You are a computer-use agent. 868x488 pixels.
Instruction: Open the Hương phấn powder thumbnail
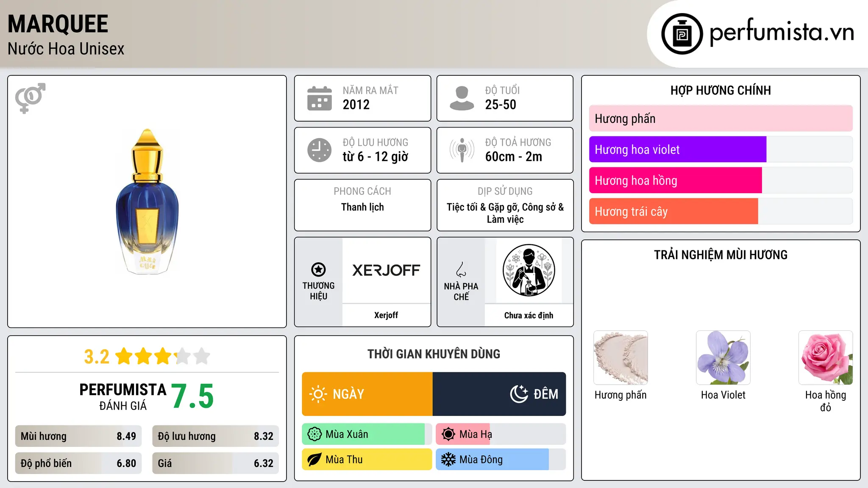[620, 358]
